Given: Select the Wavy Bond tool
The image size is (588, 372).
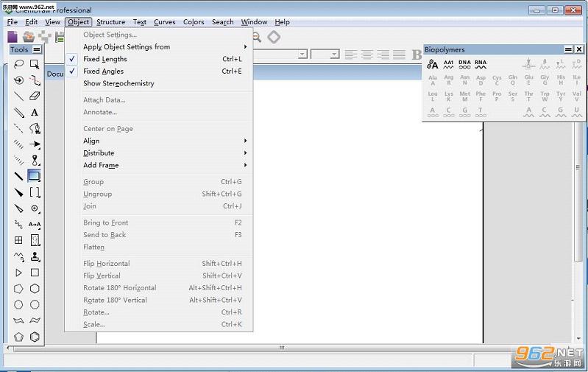Looking at the screenshot, I should pyautogui.click(x=18, y=225).
